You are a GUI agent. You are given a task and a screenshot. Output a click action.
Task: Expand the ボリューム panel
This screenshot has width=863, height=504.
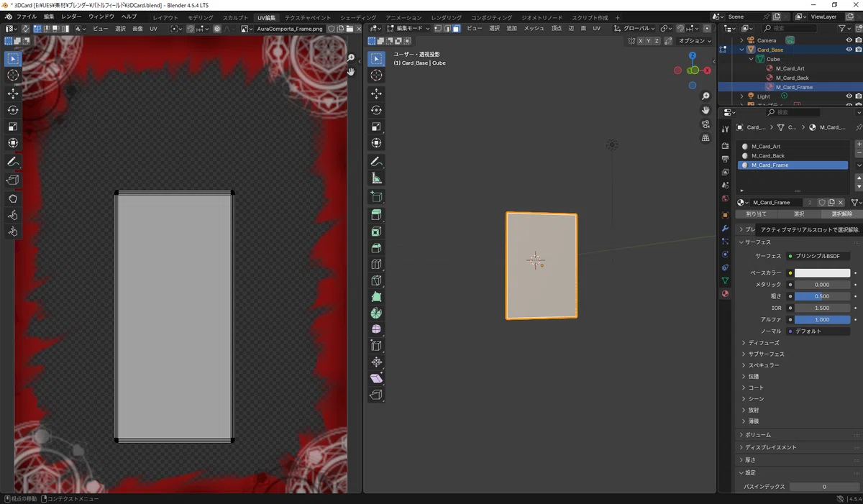pyautogui.click(x=759, y=435)
